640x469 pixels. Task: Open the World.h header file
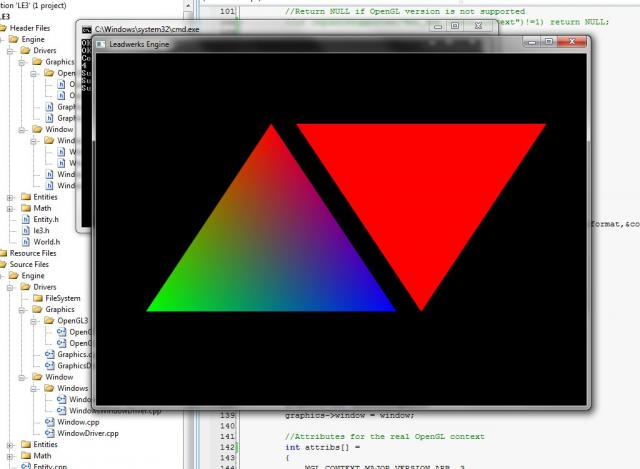pos(46,242)
